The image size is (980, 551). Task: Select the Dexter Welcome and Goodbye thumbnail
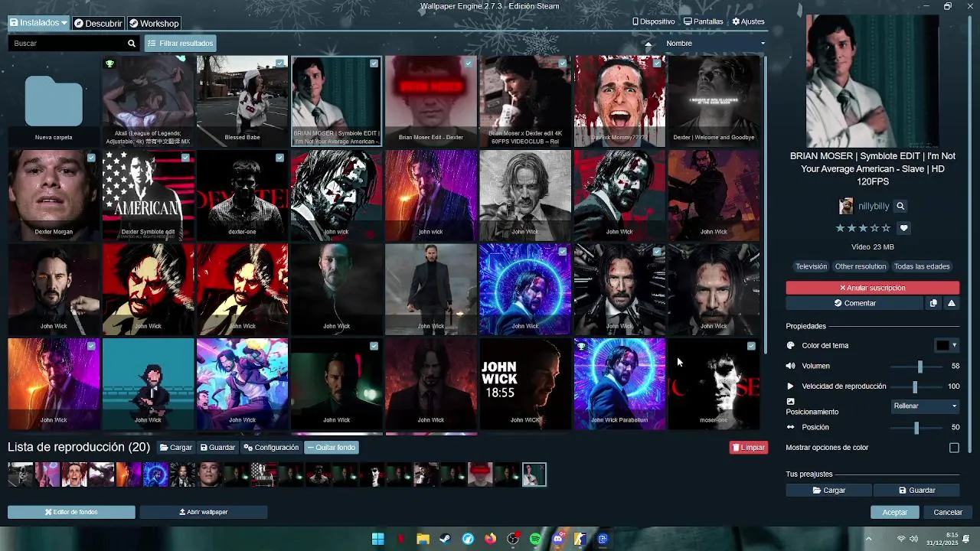(x=714, y=100)
